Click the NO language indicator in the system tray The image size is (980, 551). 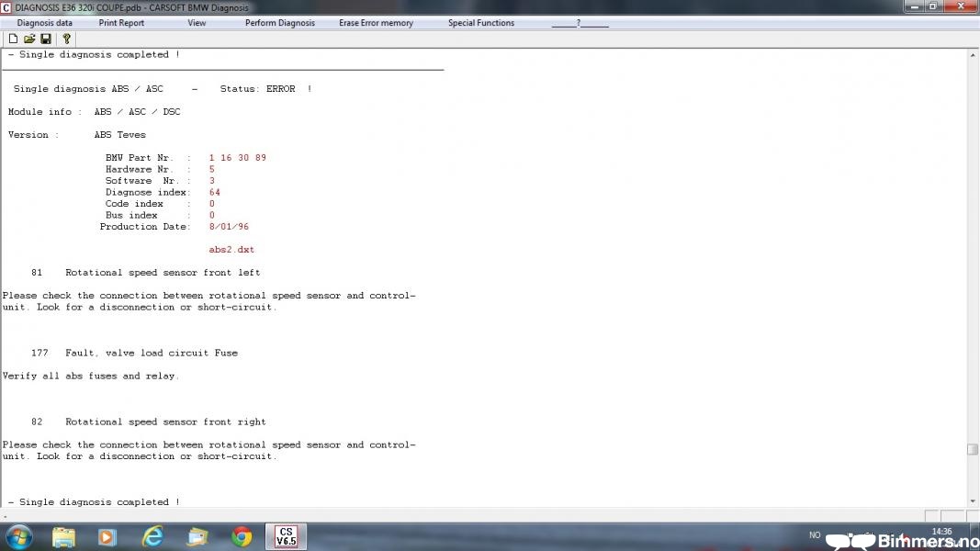[815, 535]
